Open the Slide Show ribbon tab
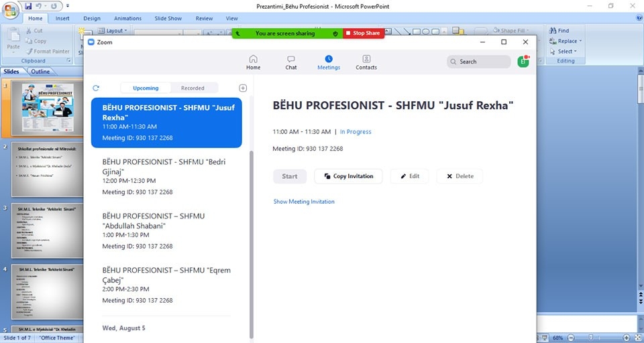The image size is (644, 343). click(168, 19)
